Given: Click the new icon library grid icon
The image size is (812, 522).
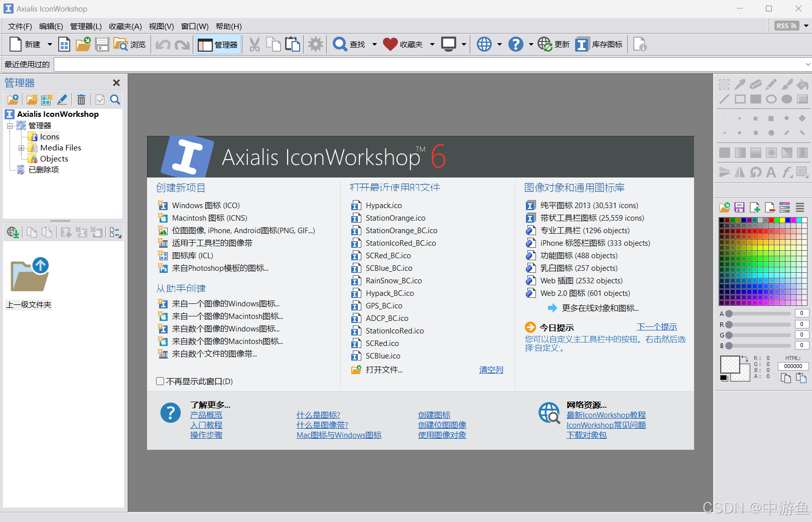Looking at the screenshot, I should 64,45.
